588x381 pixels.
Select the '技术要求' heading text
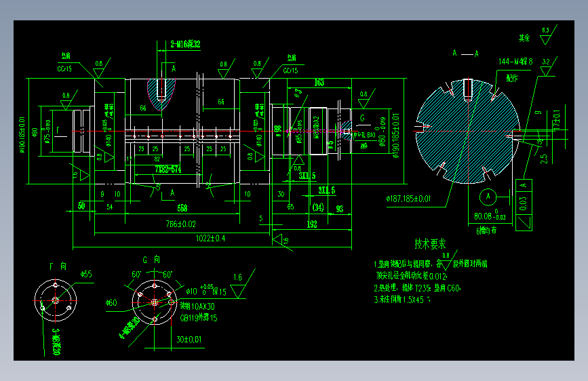430,244
